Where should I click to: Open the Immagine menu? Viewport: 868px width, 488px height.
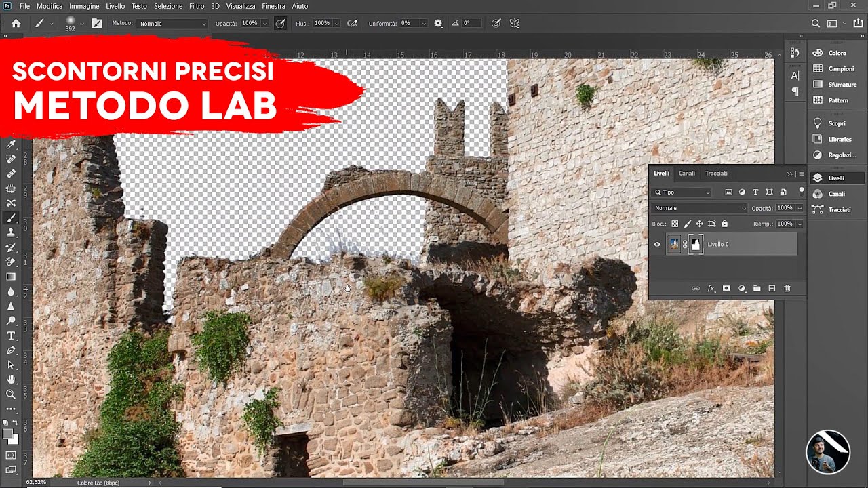click(84, 6)
